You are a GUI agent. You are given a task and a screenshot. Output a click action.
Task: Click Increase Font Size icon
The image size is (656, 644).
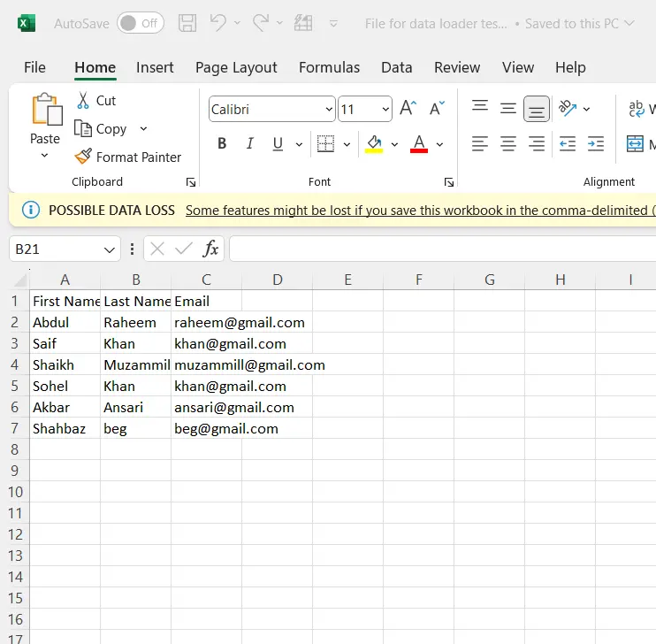[x=407, y=109]
